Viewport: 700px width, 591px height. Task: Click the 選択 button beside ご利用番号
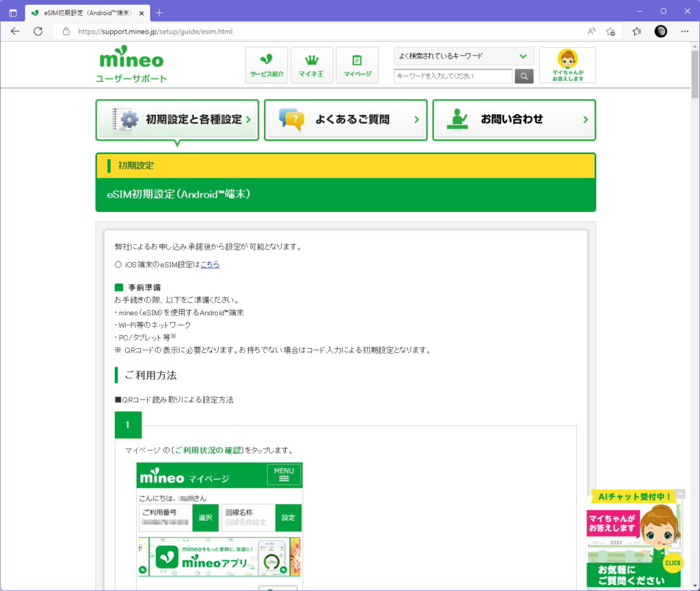point(205,518)
